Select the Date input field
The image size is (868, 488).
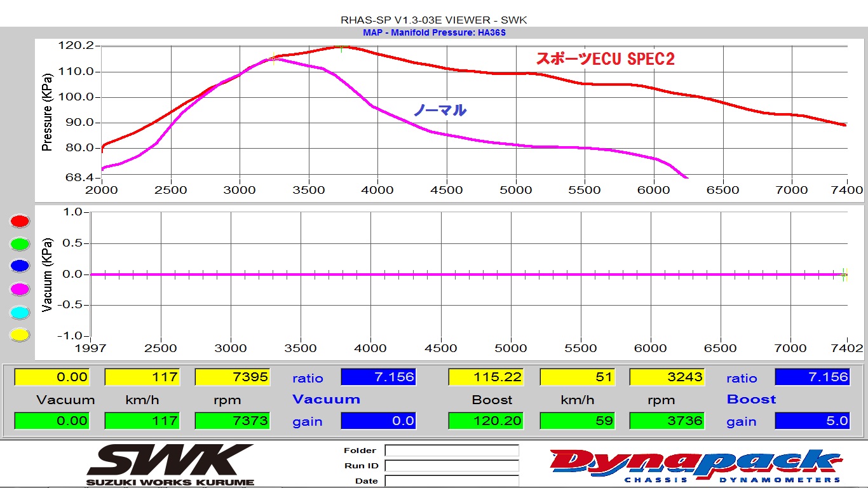451,481
